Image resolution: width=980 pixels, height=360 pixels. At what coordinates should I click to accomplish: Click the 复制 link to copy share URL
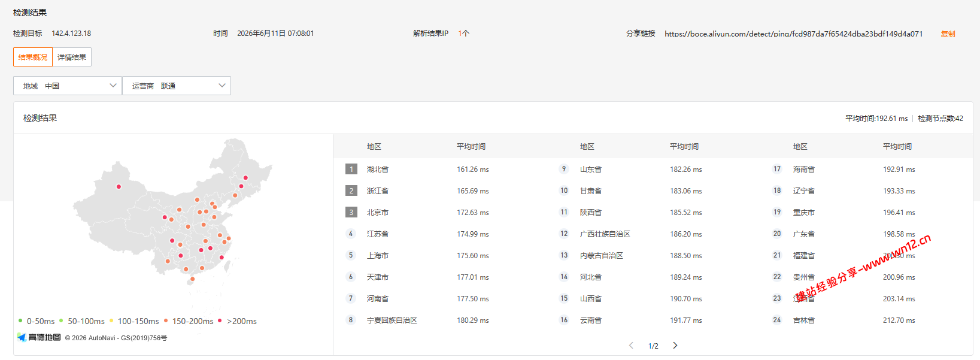(948, 34)
